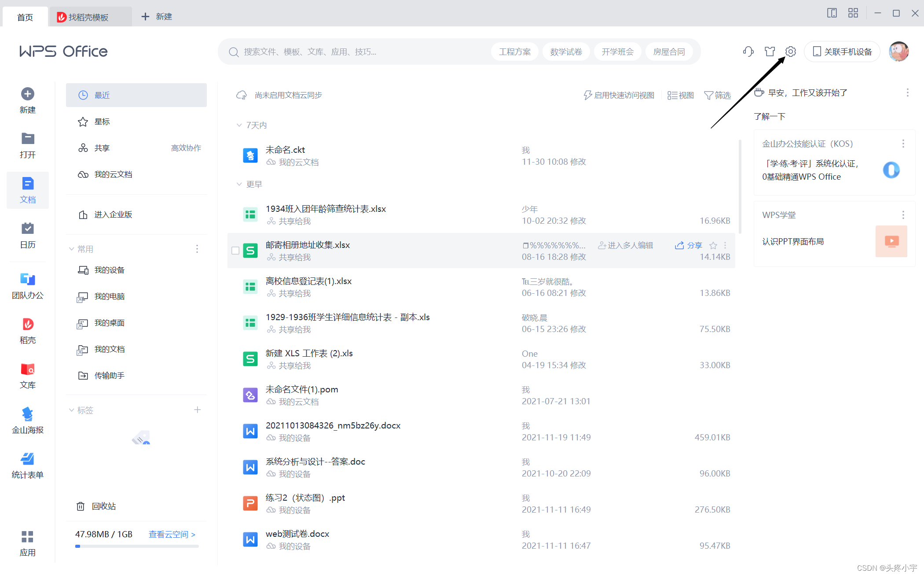Check the box beside 邮寄相册地址收集.xlsx
Screen dimensions: 924x576
[x=235, y=251]
